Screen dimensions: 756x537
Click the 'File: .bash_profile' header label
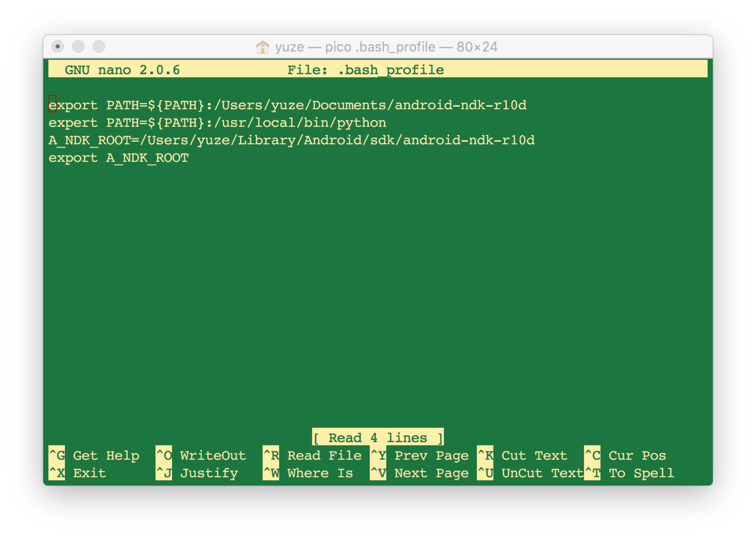pos(365,70)
